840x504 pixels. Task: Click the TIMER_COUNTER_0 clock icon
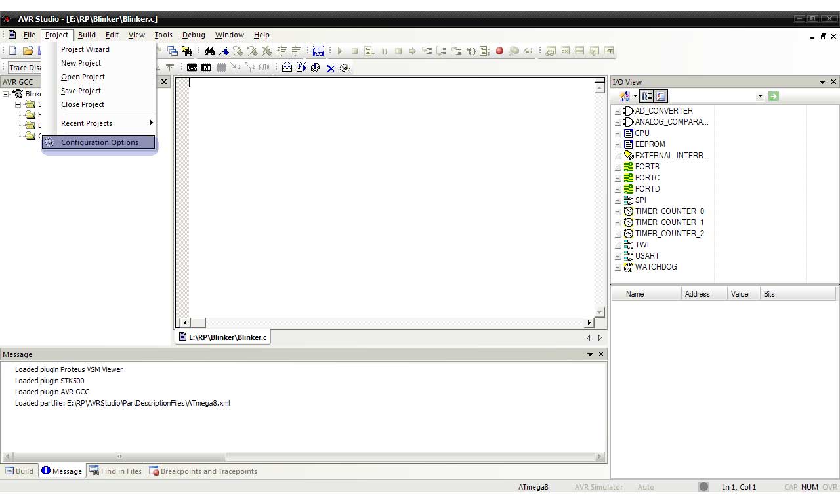(629, 211)
